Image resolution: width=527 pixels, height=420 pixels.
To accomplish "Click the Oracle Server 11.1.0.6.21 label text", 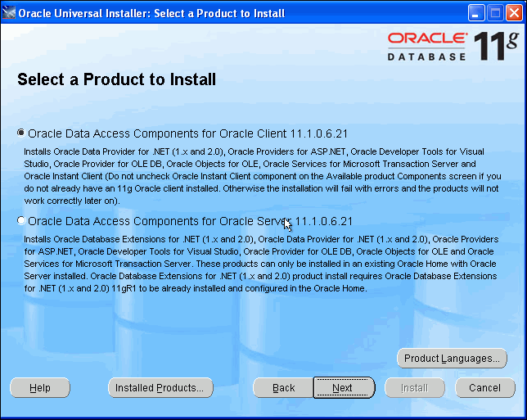I will [191, 221].
